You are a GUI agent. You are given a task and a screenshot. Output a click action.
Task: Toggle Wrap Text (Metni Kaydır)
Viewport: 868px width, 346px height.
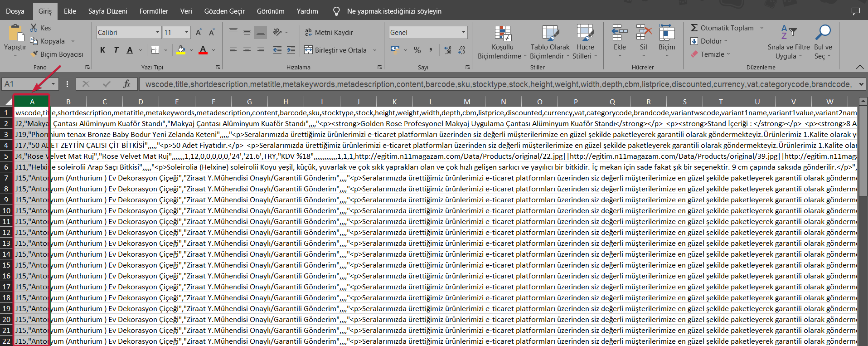click(329, 32)
